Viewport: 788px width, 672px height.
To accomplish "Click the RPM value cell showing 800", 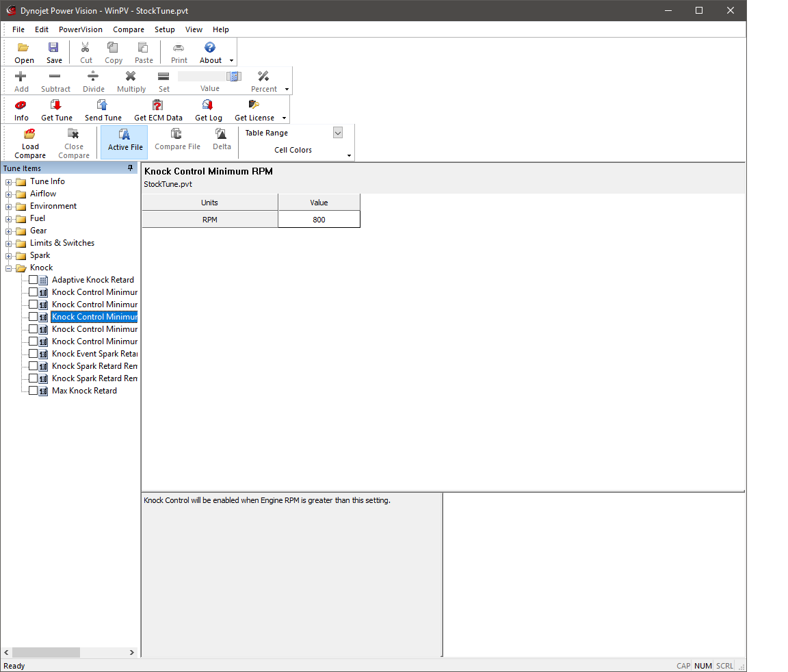I will click(319, 220).
